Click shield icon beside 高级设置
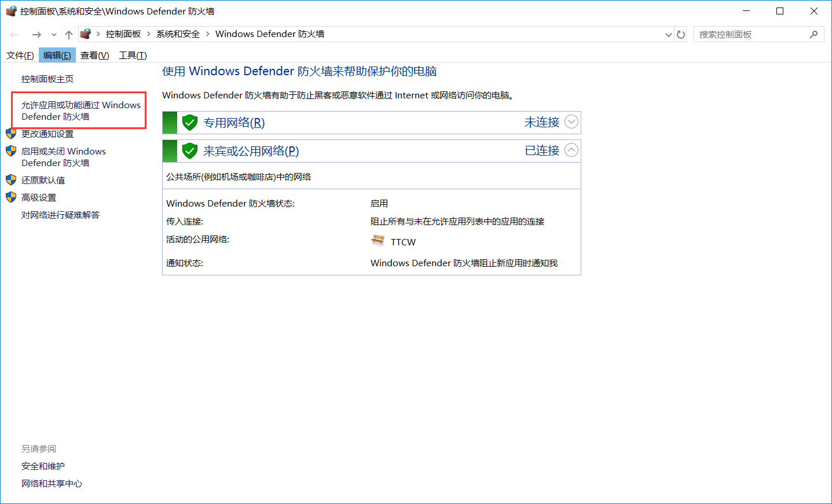Viewport: 832px width, 504px height. click(11, 197)
